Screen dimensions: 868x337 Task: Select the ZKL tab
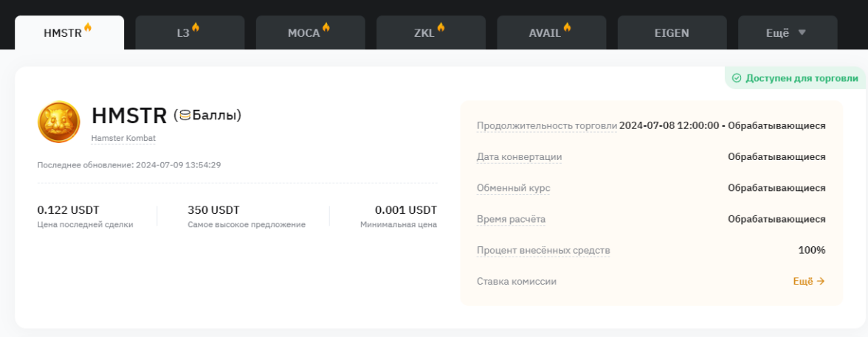(x=430, y=32)
